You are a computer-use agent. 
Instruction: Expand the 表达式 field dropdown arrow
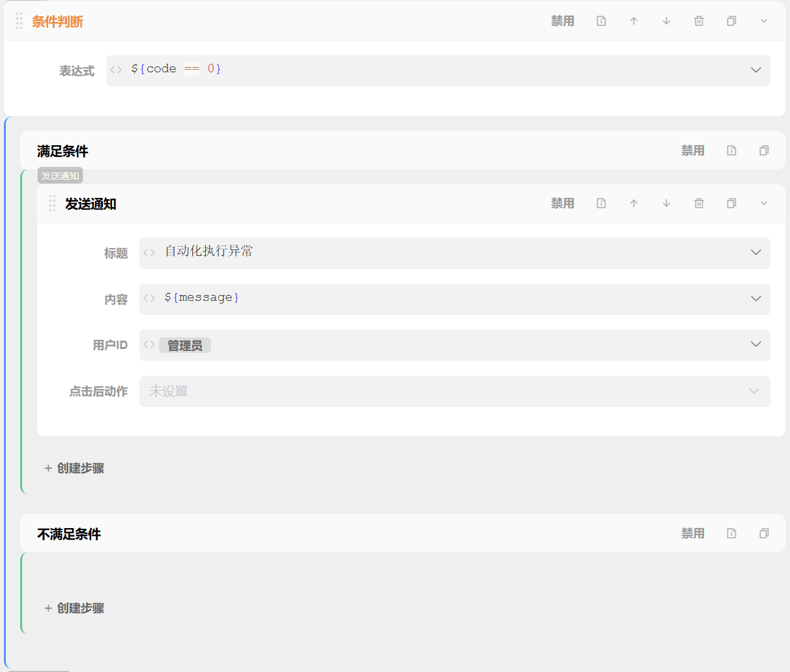point(755,70)
